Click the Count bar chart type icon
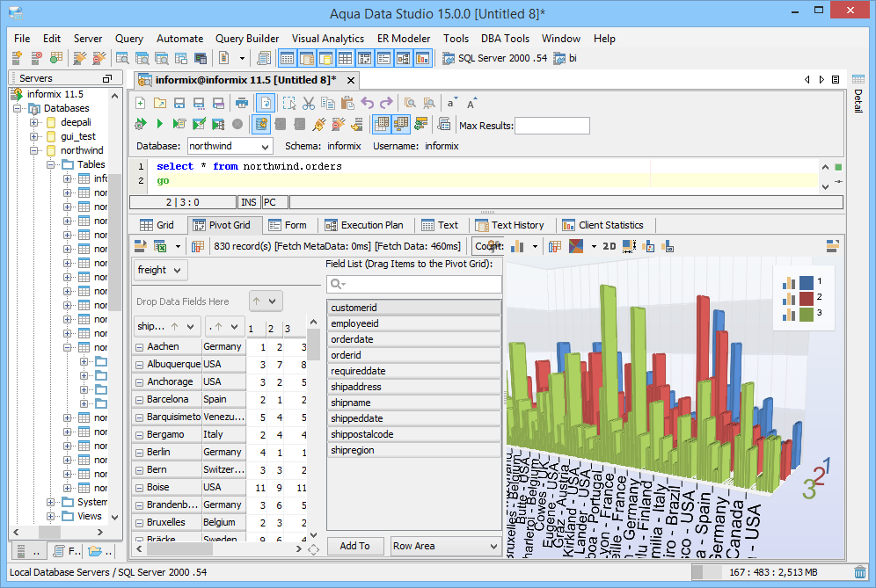Screen dimensions: 876x588 tap(517, 246)
